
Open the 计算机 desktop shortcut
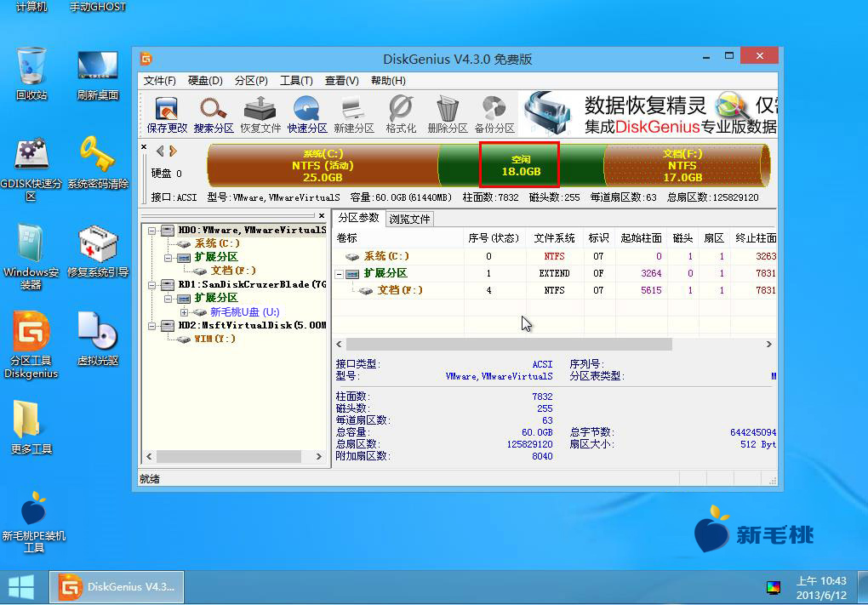(x=31, y=7)
